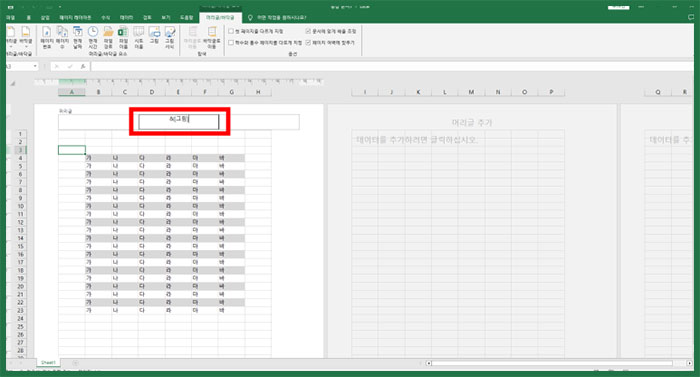Select the Sheet1 worksheet tab

(48, 363)
